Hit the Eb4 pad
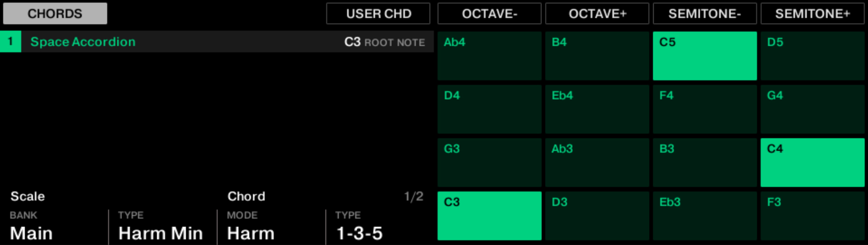Viewport: 868px width, 245px height. pos(597,109)
